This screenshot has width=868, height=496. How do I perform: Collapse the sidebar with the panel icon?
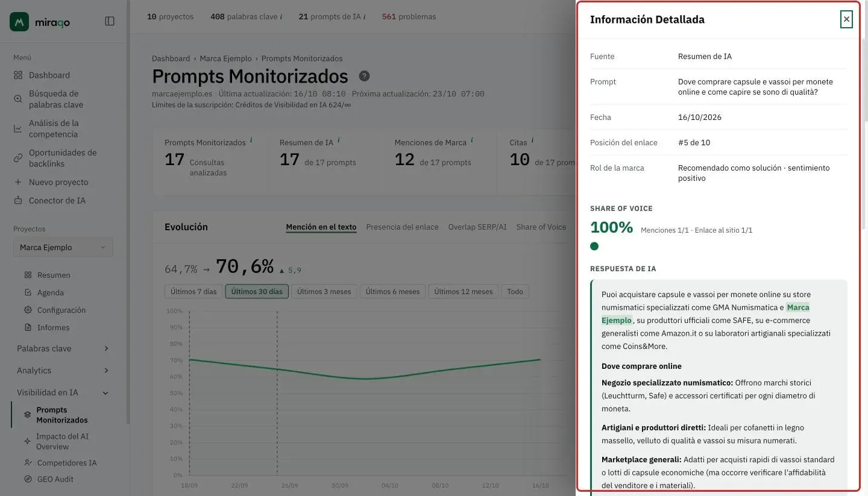point(110,21)
